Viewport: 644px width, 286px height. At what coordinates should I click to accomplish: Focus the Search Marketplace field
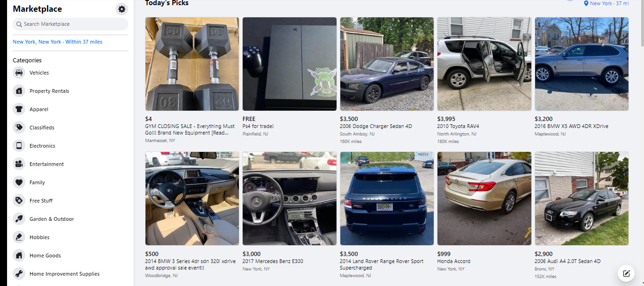point(70,24)
